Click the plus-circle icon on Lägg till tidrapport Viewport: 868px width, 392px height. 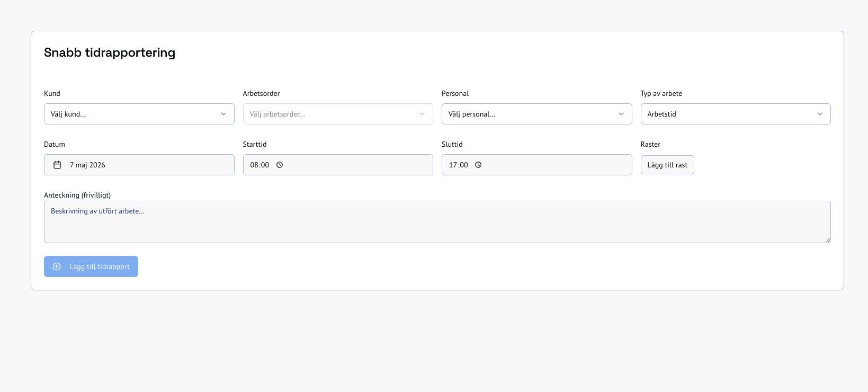pos(57,266)
